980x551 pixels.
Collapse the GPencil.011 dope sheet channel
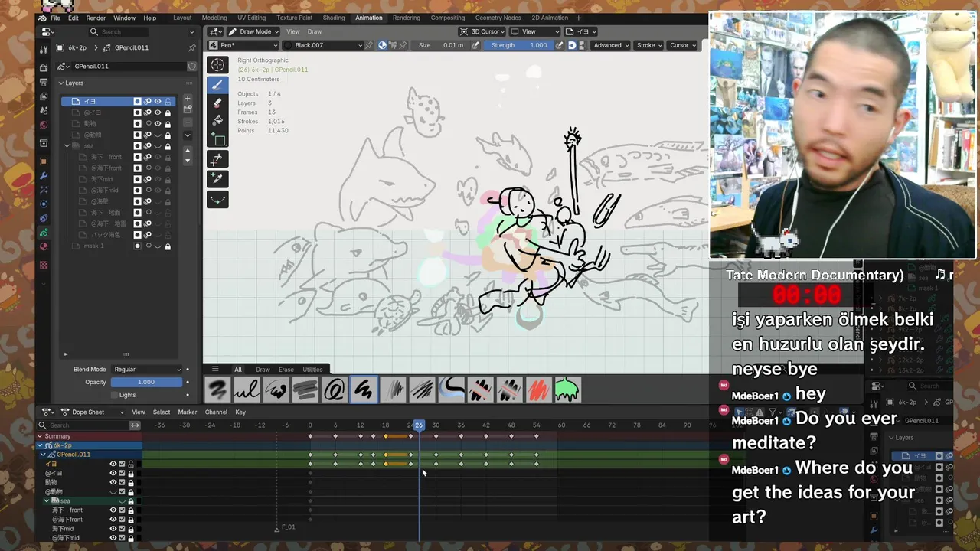(44, 455)
